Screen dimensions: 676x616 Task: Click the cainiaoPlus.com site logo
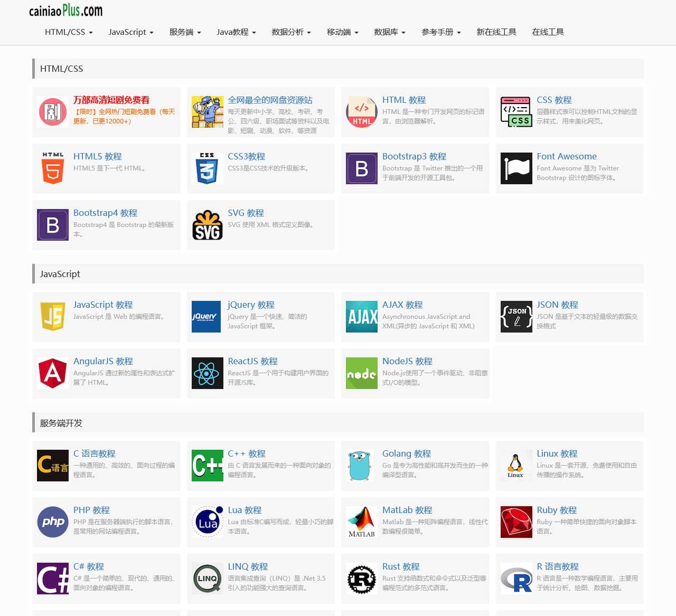coord(65,11)
